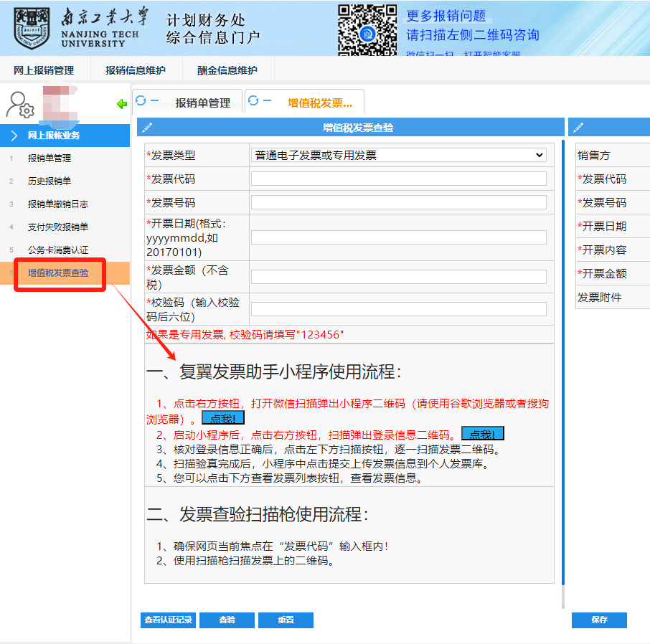
Task: Click the 查验 button
Action: point(227,620)
